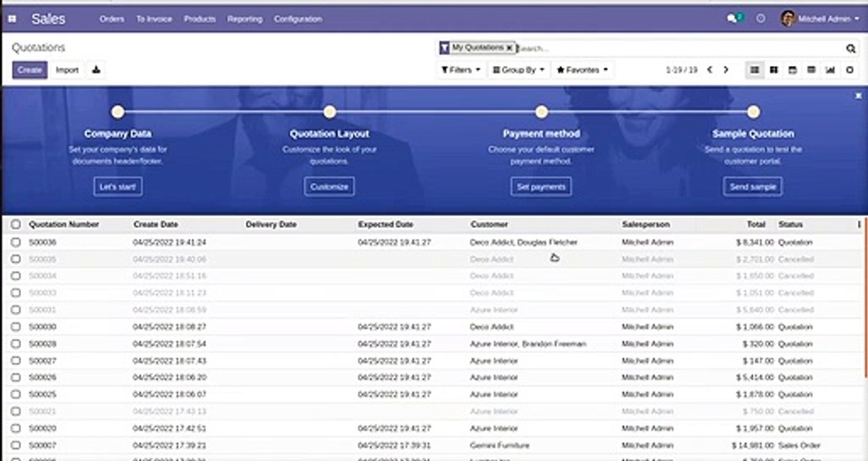868x461 pixels.
Task: Switch to list view
Action: coord(755,70)
